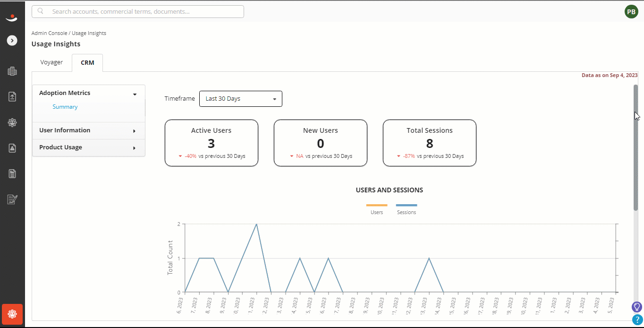Screen dimensions: 644x328
Task: Click the -87% Total Sessions change text
Action: point(409,156)
